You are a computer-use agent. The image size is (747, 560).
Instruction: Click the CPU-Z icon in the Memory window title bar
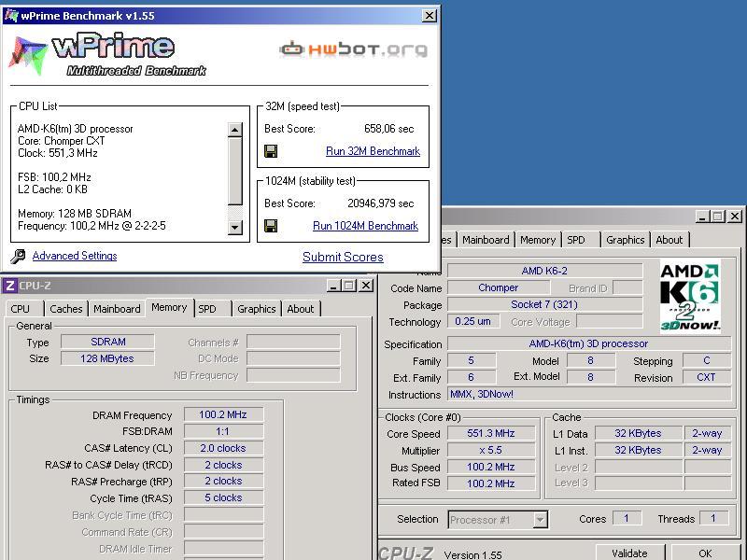[10, 286]
